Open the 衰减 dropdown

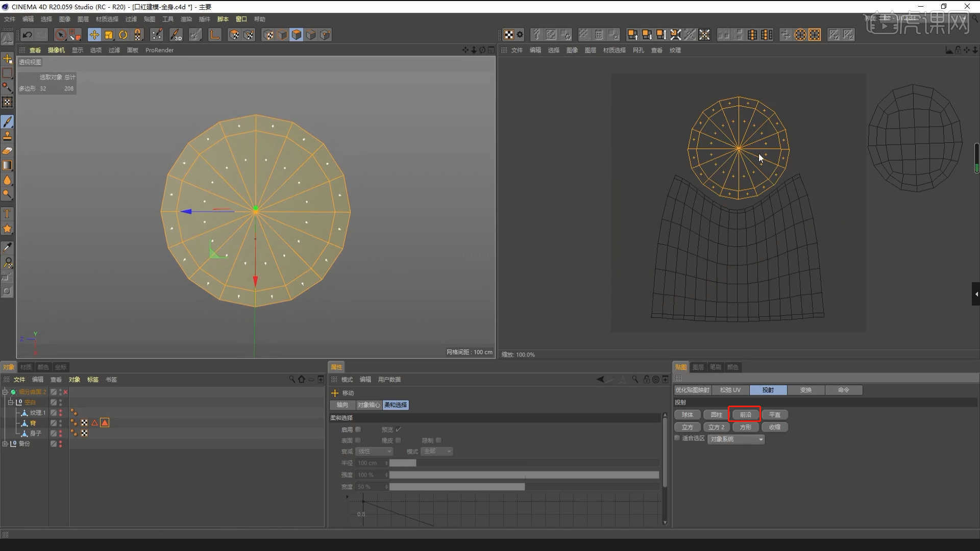coord(374,452)
